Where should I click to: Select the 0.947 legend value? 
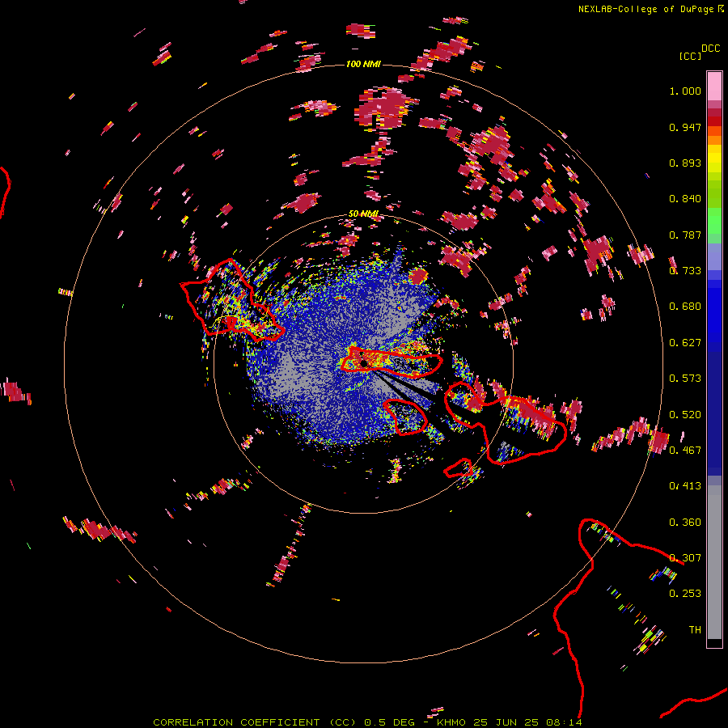[685, 127]
